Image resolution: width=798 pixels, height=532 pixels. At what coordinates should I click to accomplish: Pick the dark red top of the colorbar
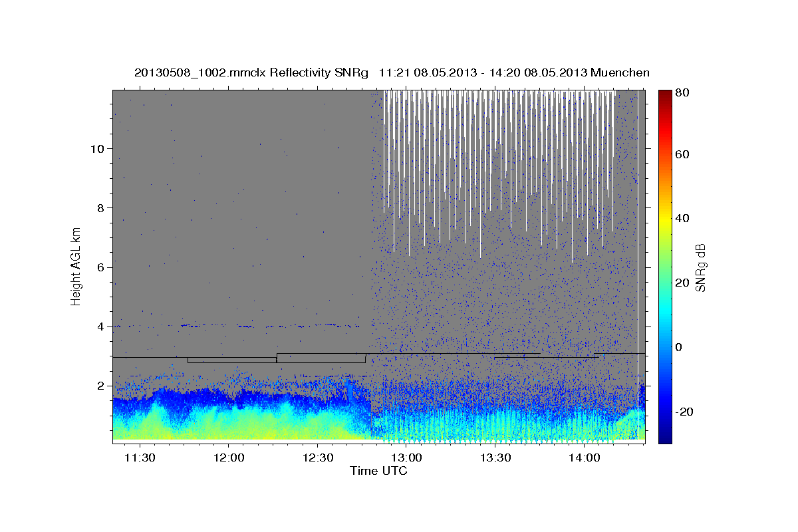(664, 96)
